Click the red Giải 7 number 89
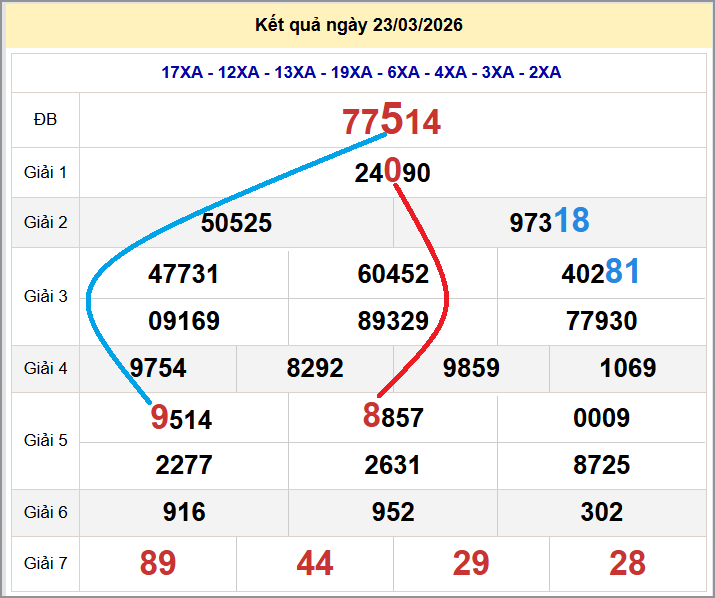Screen dimensions: 715x598 (158, 564)
